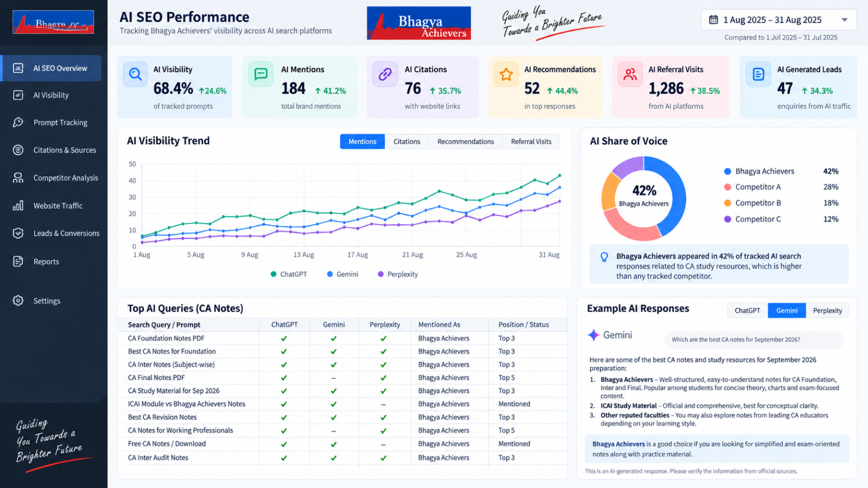Click the ChatGPT checkmark for CA Foundation Notes PDF
This screenshot has height=488, width=868.
(x=284, y=338)
